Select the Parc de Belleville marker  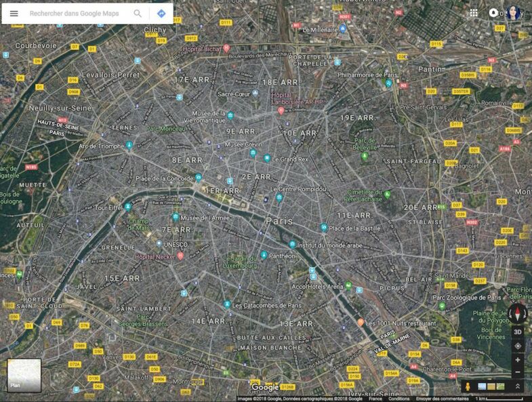pyautogui.click(x=365, y=156)
